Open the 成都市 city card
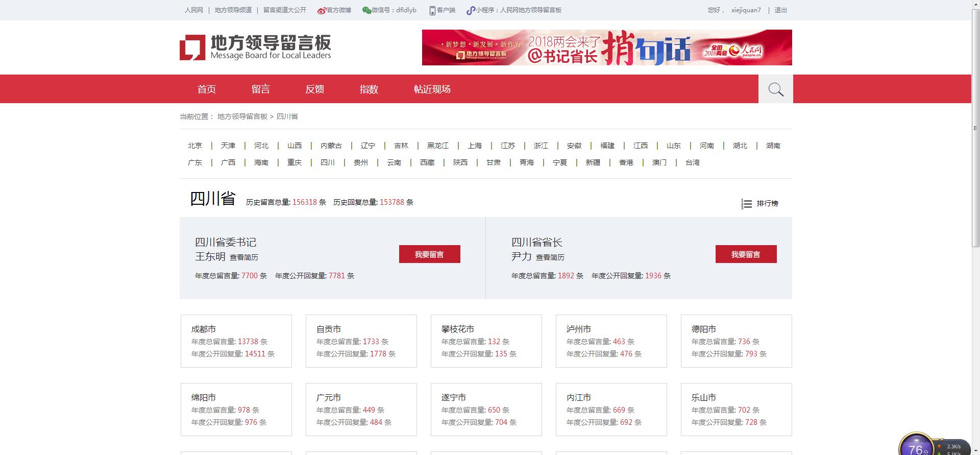Screen dimensions: 980x455 [236, 341]
